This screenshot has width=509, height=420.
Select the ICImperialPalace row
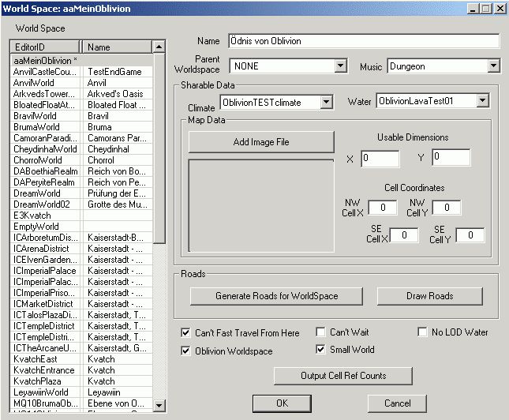[82, 271]
